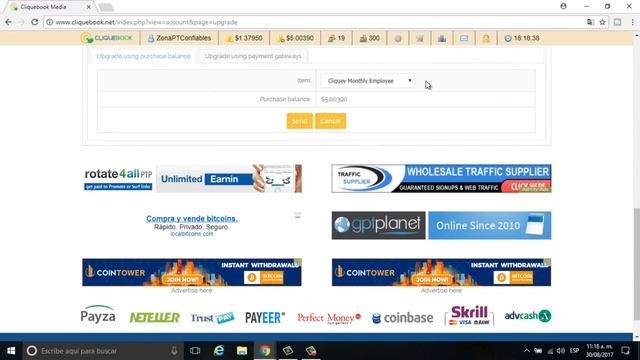Click the Chrome profile icon in the title bar
This screenshot has width=640, height=360.
click(x=563, y=6)
